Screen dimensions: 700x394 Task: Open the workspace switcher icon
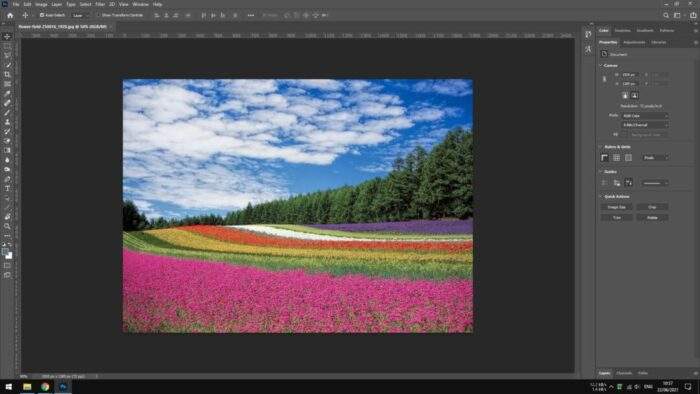click(678, 15)
